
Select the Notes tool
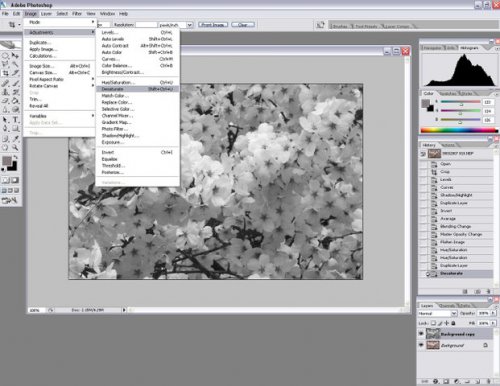(6, 138)
